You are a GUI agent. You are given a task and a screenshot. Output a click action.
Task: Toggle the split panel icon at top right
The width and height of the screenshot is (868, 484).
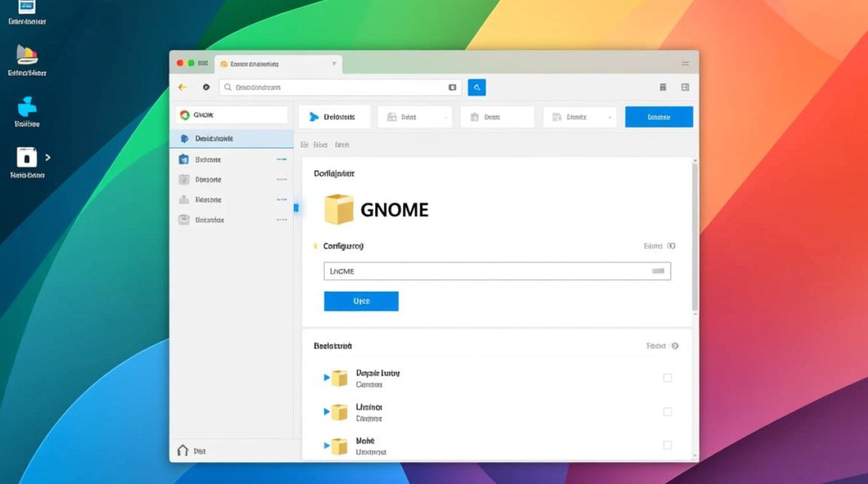pos(685,87)
